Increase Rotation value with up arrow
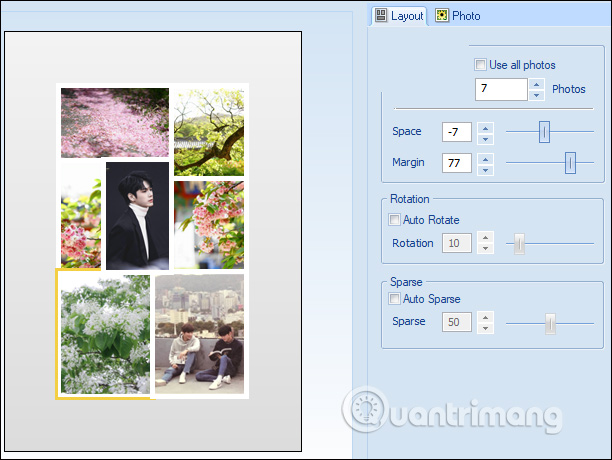This screenshot has width=612, height=460. point(485,237)
